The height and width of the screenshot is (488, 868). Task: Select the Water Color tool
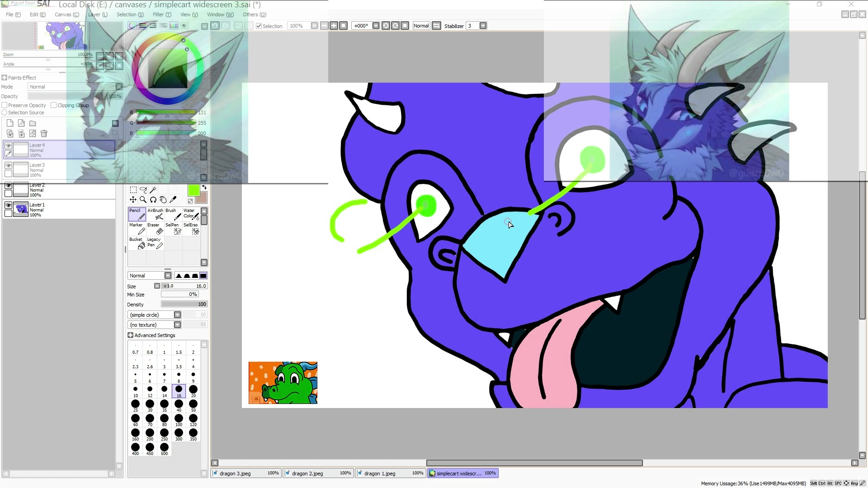tap(191, 214)
